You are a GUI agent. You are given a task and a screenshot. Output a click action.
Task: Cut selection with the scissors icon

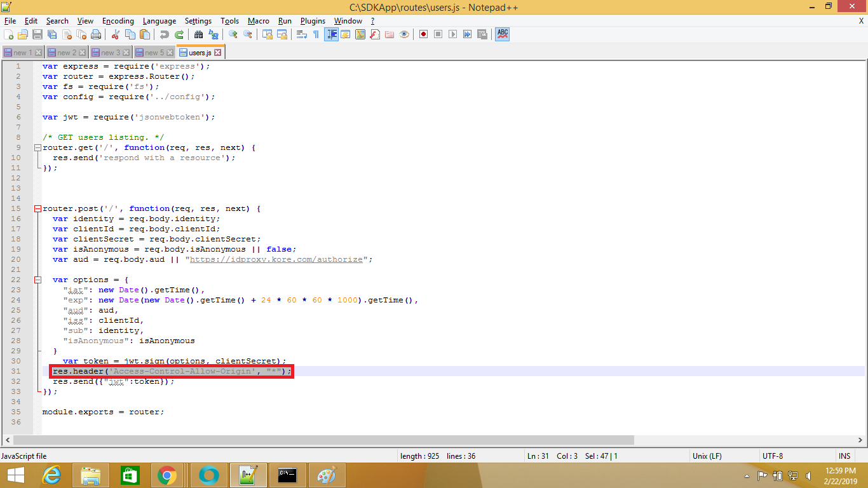click(115, 34)
